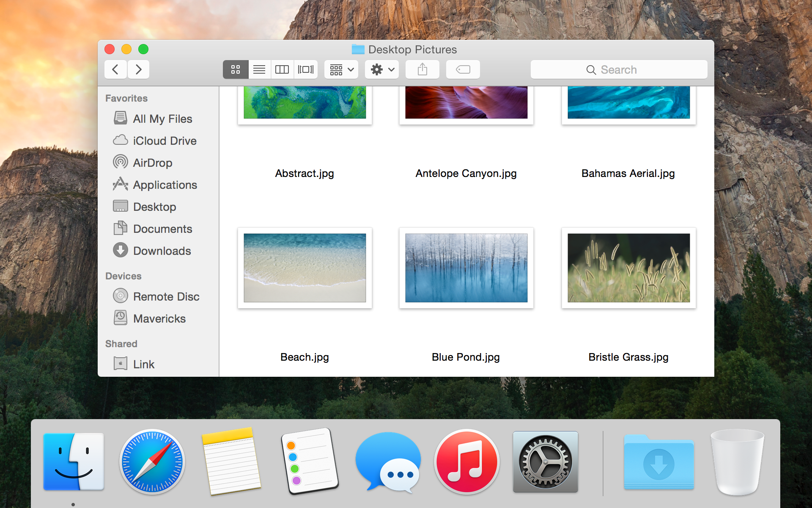Open Documents folder in sidebar
The width and height of the screenshot is (812, 508).
(162, 228)
